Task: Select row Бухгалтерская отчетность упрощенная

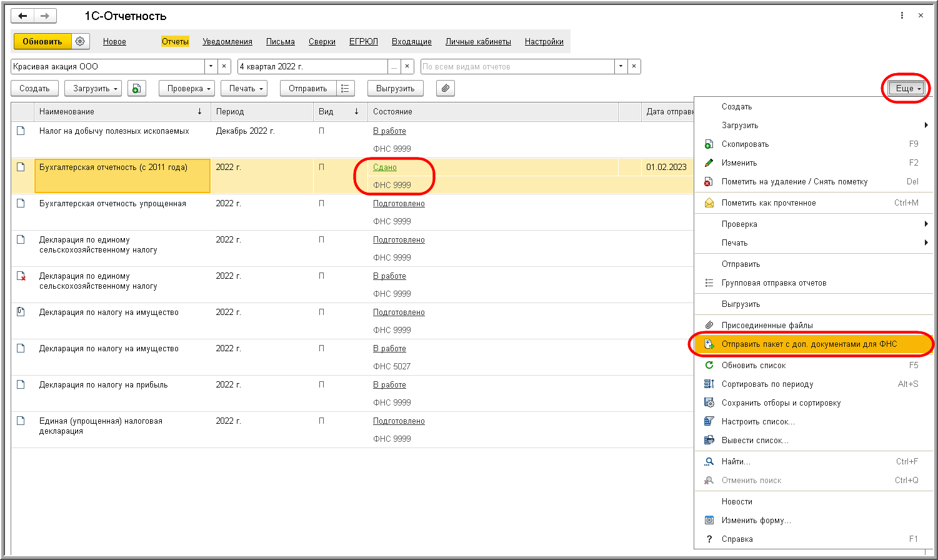Action: [352, 212]
